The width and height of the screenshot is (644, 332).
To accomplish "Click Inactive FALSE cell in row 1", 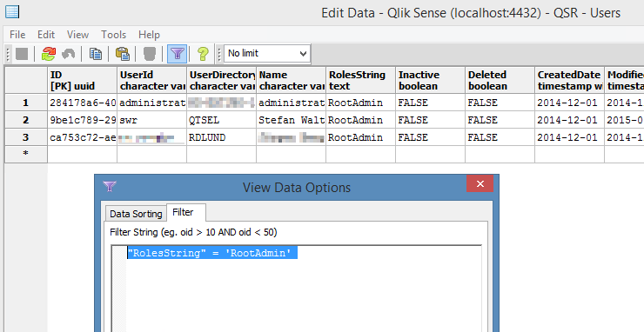I will click(x=431, y=103).
